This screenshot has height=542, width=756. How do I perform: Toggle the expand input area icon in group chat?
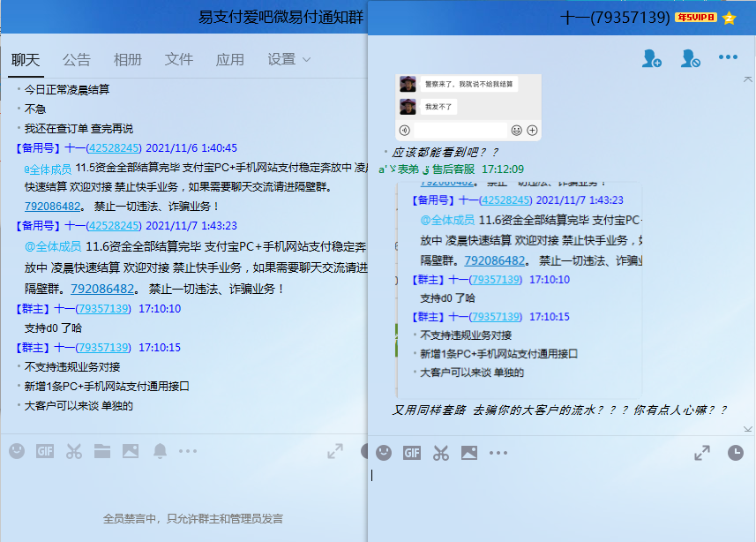point(335,451)
